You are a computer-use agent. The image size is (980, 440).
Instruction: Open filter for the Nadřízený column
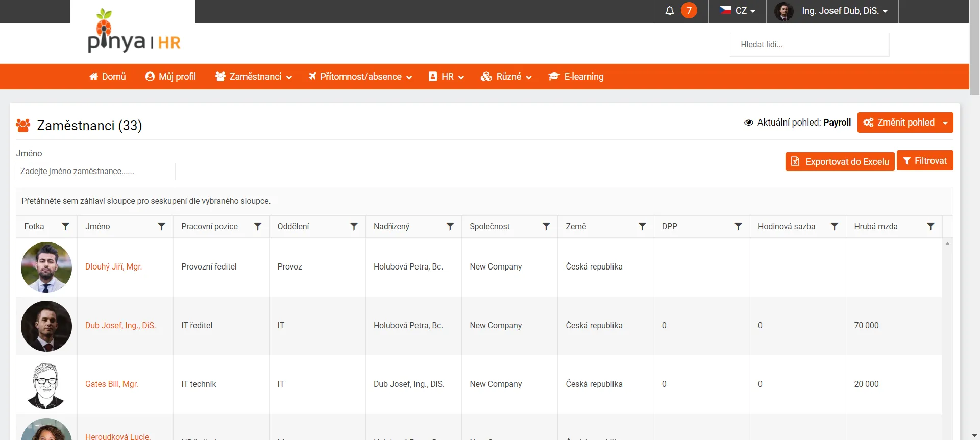450,226
